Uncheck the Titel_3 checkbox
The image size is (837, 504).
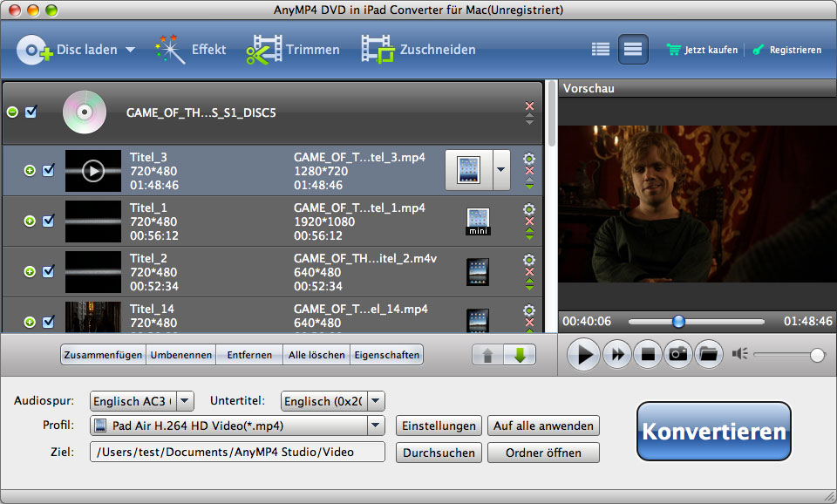point(49,170)
